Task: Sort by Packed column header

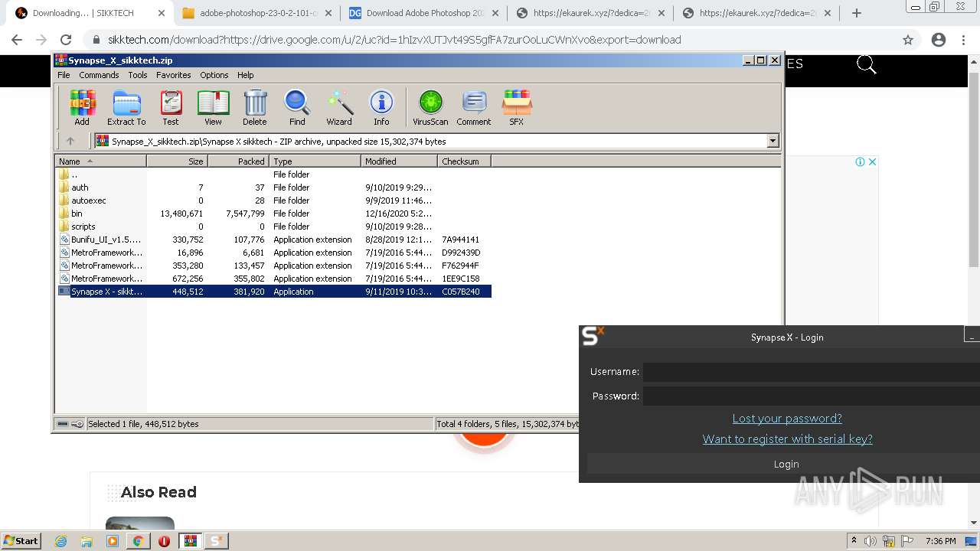Action: [238, 161]
